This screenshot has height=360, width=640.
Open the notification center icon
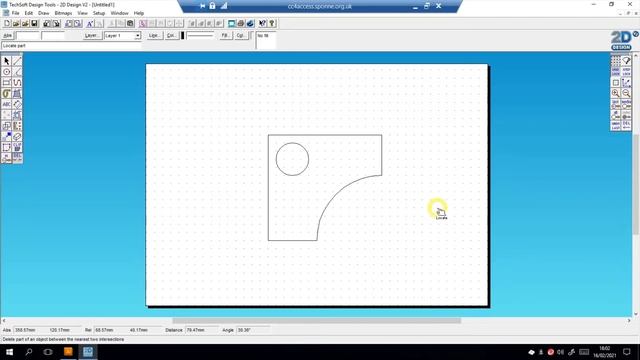[627, 352]
